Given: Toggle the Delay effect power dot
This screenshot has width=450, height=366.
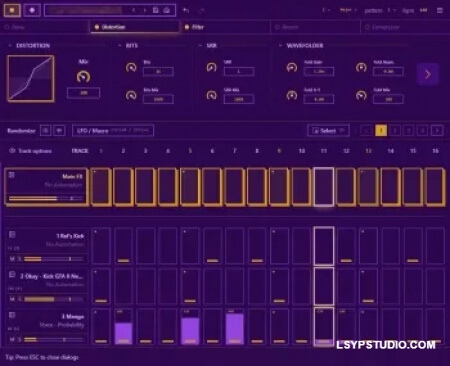Looking at the screenshot, I should coord(7,27).
